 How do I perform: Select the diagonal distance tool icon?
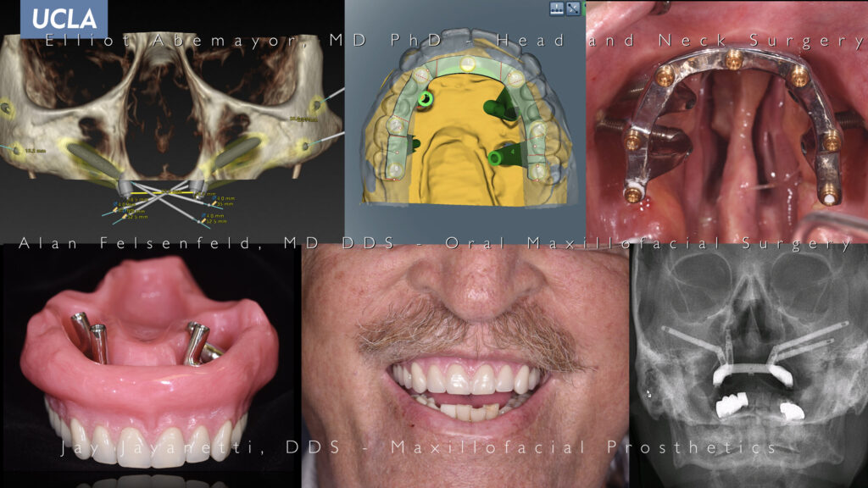(573, 8)
